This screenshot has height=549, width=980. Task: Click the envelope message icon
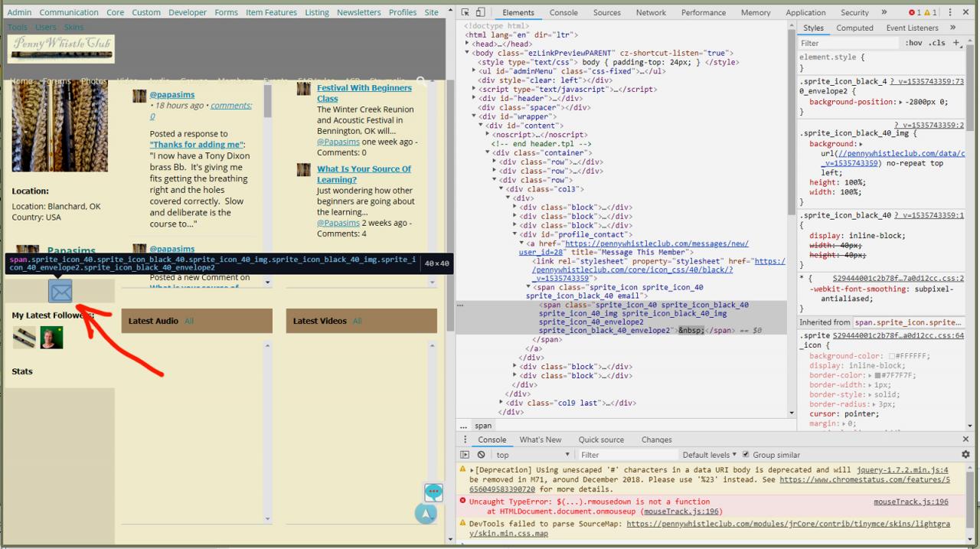pyautogui.click(x=60, y=291)
